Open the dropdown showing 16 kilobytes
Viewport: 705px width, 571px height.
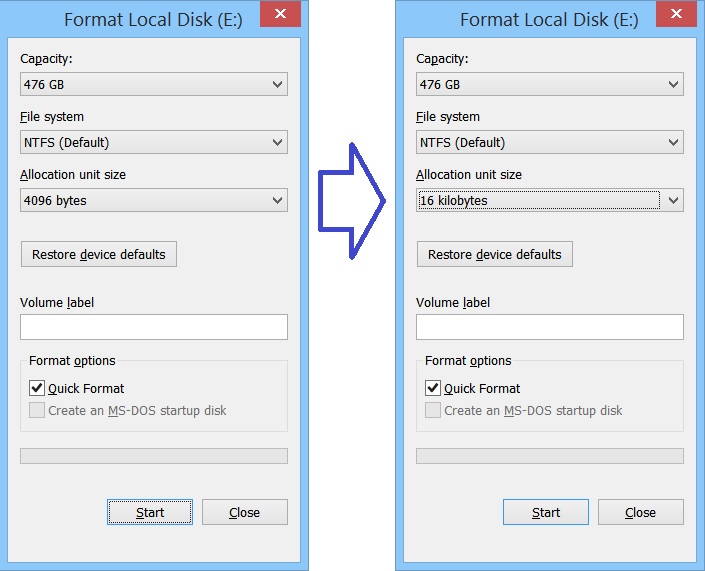point(549,200)
